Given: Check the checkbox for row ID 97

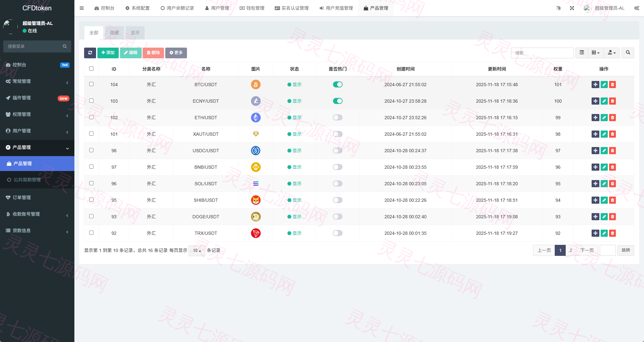Looking at the screenshot, I should coord(91,167).
